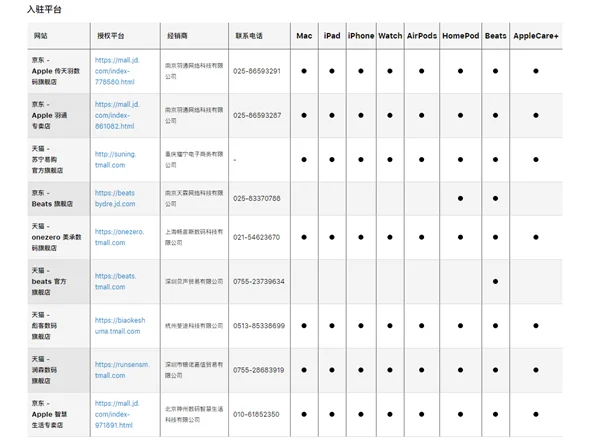This screenshot has width=600, height=446.
Task: Click the 北京神州数码智慧生活科技有限公司 dealer cell
Action: coord(194,414)
